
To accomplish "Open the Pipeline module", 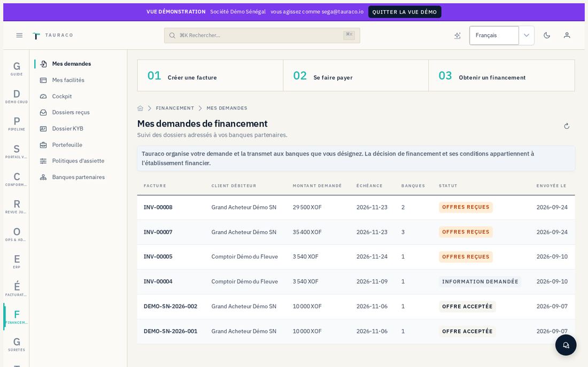I will 17,124.
